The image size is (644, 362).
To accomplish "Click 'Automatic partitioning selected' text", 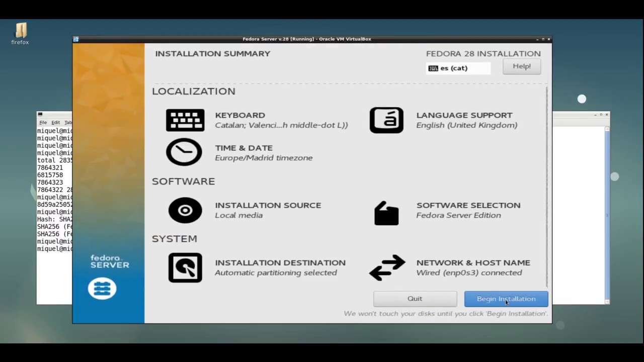I will [x=276, y=273].
